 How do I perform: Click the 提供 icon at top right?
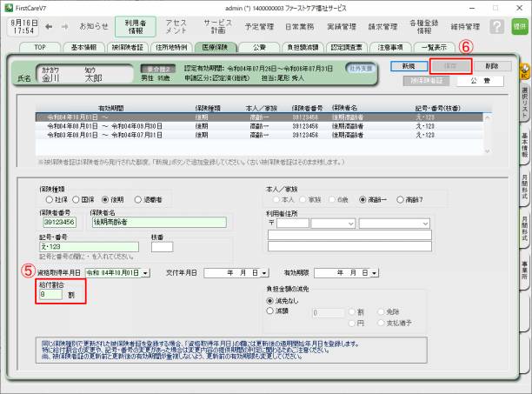click(519, 27)
